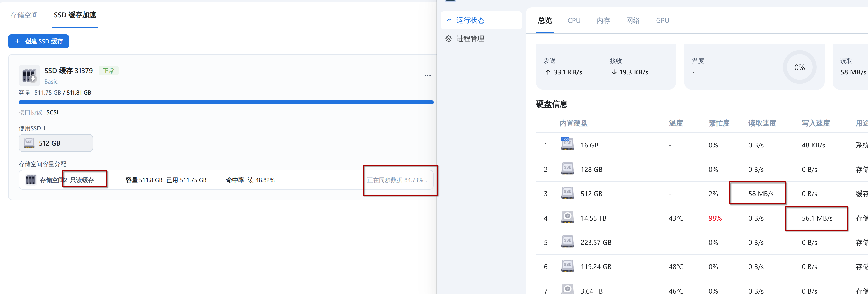Switch to the 内存 tab
Image resolution: width=868 pixels, height=294 pixels.
[x=603, y=21]
